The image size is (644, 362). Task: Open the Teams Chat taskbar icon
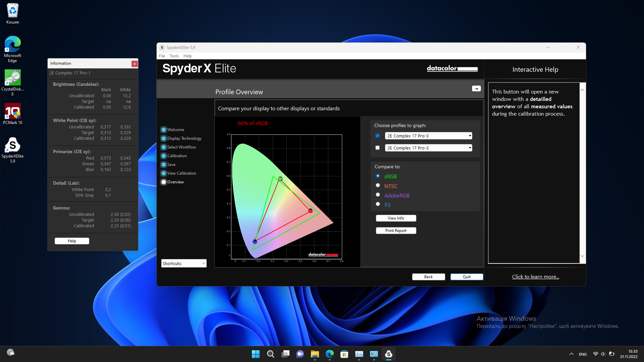click(300, 354)
